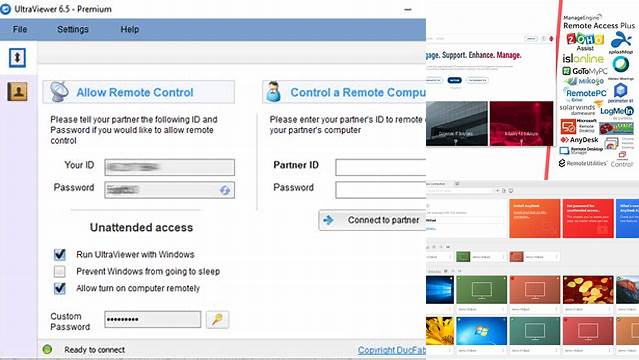The width and height of the screenshot is (639, 360).
Task: Open the Settings menu
Action: pyautogui.click(x=73, y=29)
